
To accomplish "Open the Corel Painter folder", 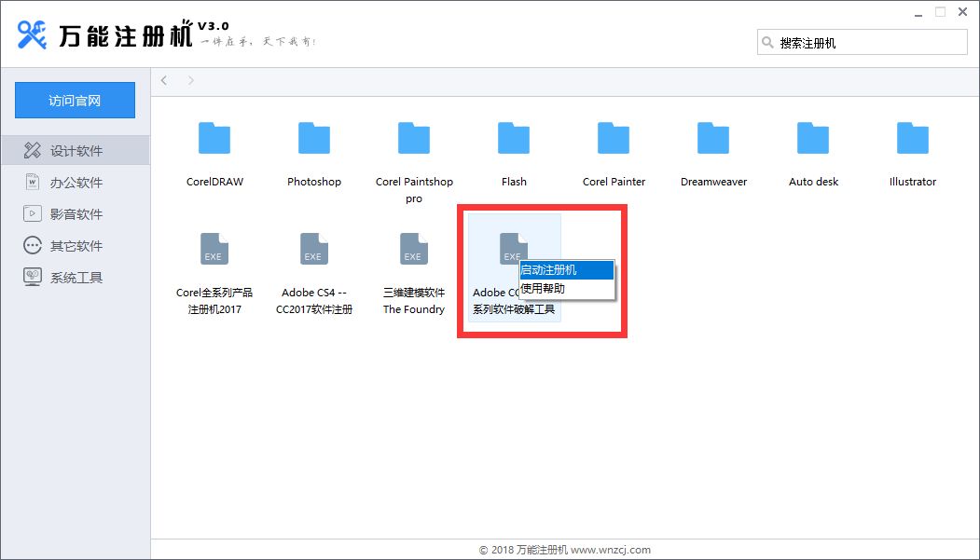I will click(614, 139).
